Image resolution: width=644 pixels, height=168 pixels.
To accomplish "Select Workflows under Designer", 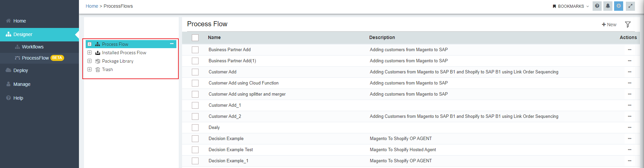I will pos(33,47).
